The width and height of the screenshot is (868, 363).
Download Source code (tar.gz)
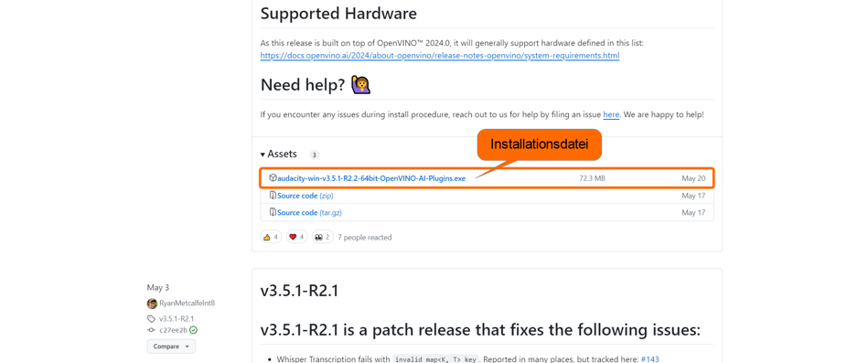pos(314,212)
